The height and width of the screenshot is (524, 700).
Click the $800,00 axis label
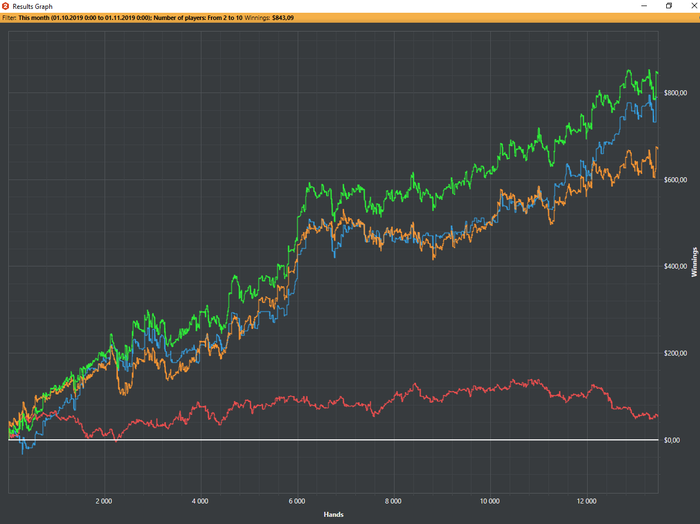click(675, 93)
